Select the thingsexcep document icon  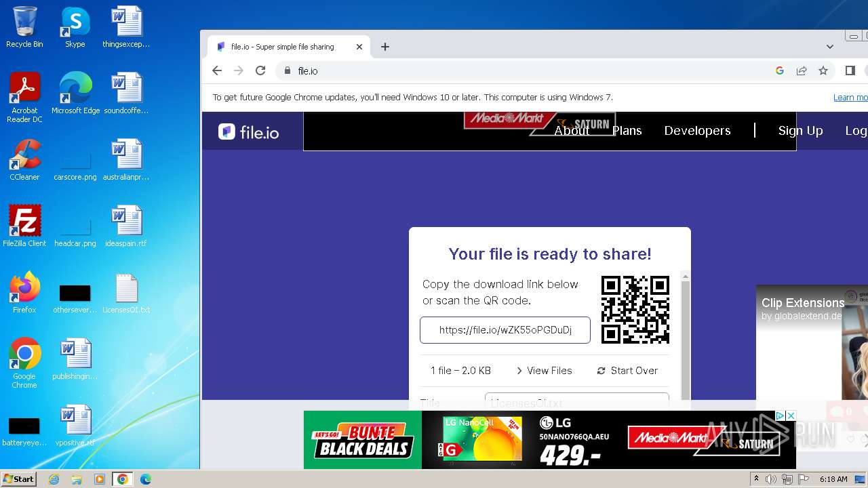(126, 27)
